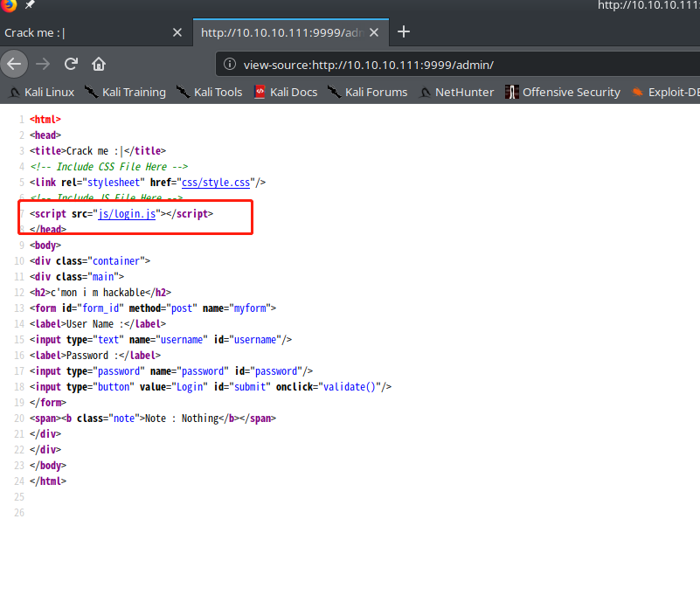
Task: Select the http://10.10.10.111:9999/adm tab
Action: click(282, 32)
